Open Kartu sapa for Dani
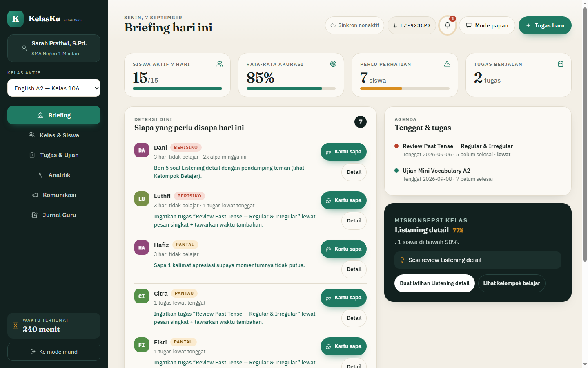Image resolution: width=588 pixels, height=368 pixels. tap(343, 152)
